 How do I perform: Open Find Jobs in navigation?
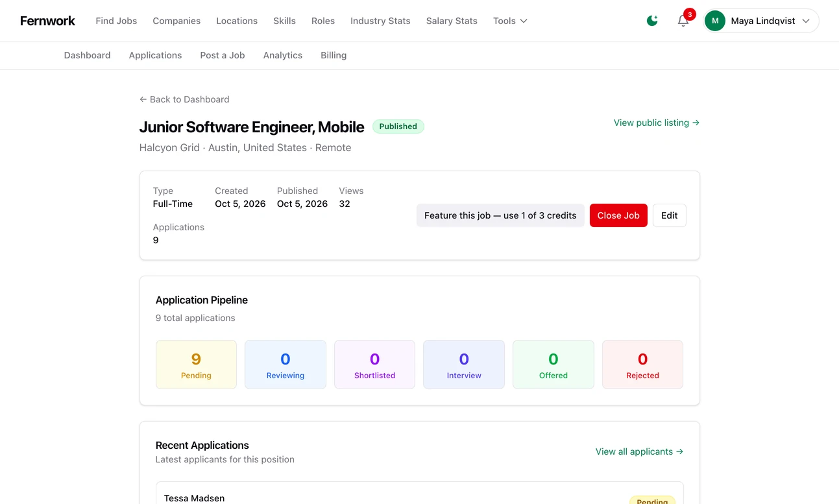116,21
